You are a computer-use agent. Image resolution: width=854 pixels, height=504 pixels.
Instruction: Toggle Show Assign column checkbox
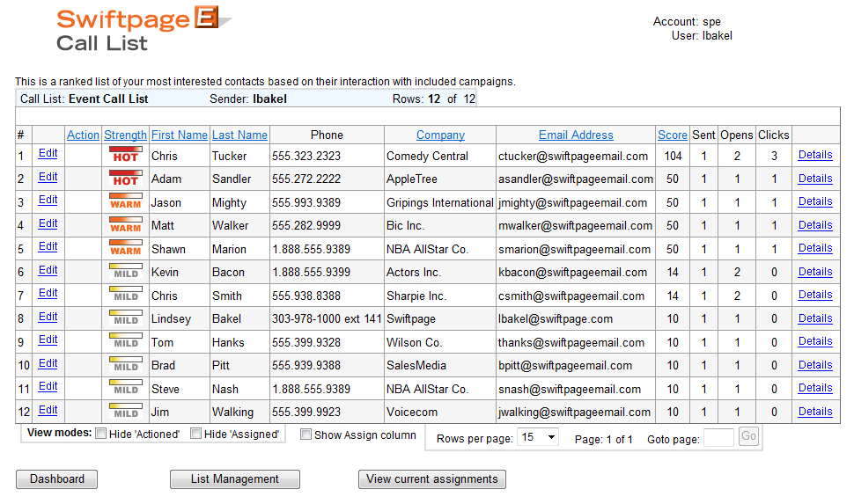[306, 435]
